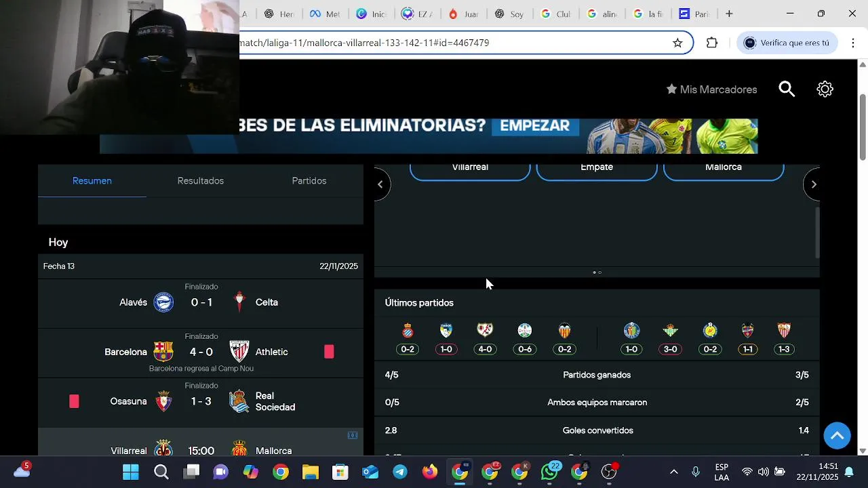Click the Athletic red card indicator
868x488 pixels.
pos(329,351)
